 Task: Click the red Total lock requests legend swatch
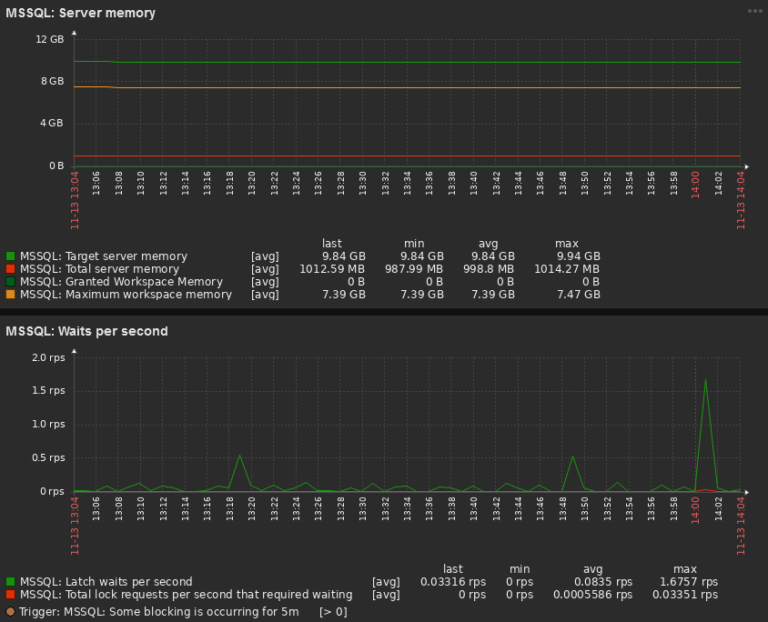point(11,594)
